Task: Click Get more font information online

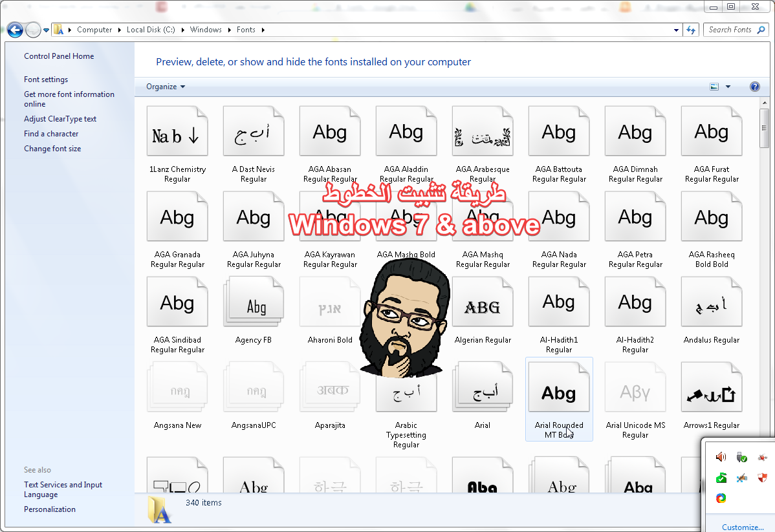Action: coord(69,99)
